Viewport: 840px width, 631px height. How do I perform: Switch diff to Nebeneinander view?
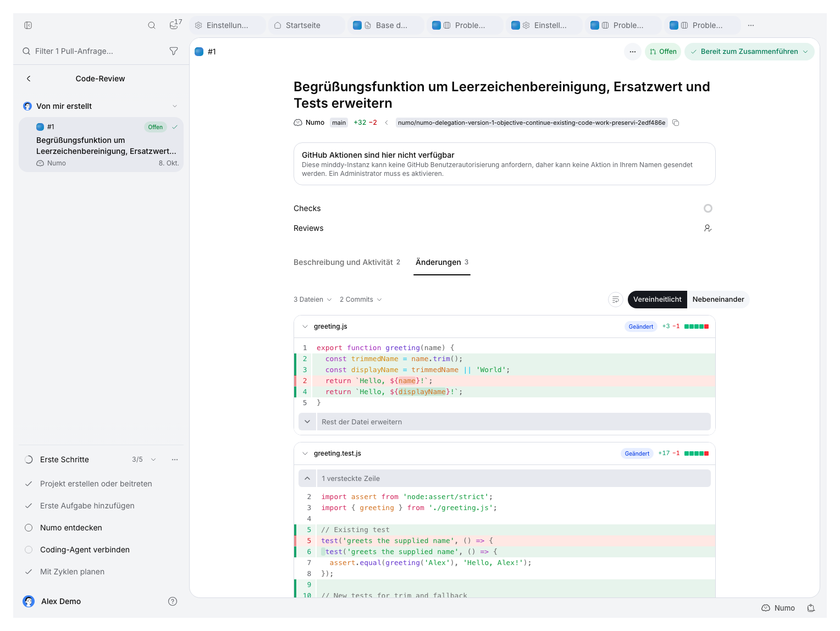tap(719, 300)
